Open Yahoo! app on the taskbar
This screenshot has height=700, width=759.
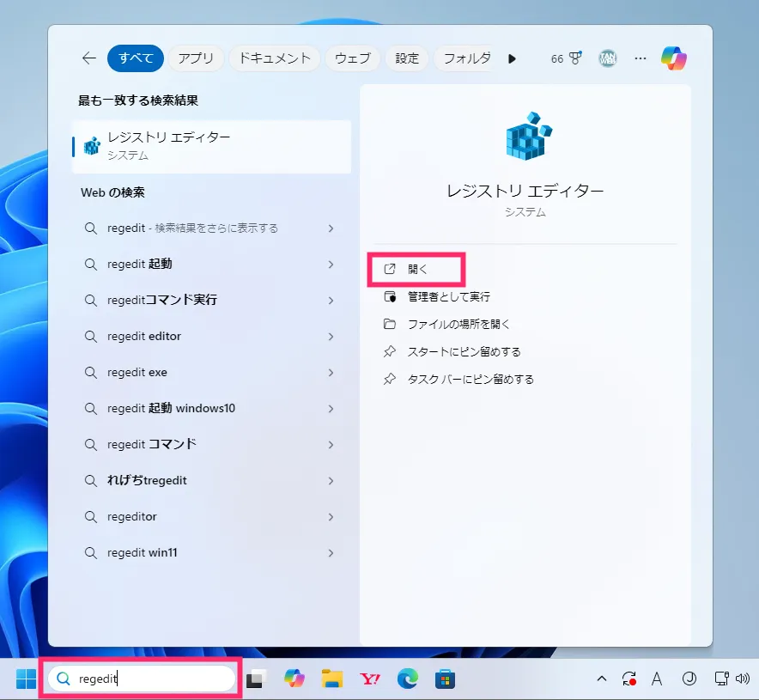(370, 679)
